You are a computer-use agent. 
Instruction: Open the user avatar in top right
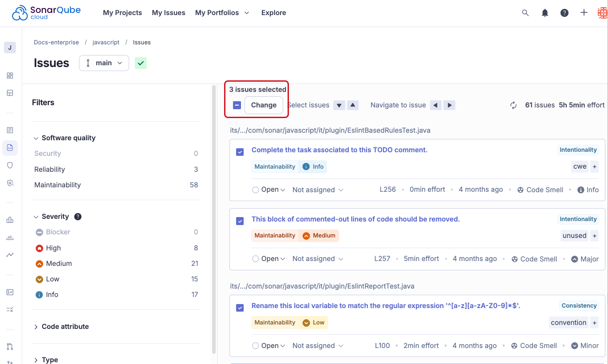tap(603, 13)
